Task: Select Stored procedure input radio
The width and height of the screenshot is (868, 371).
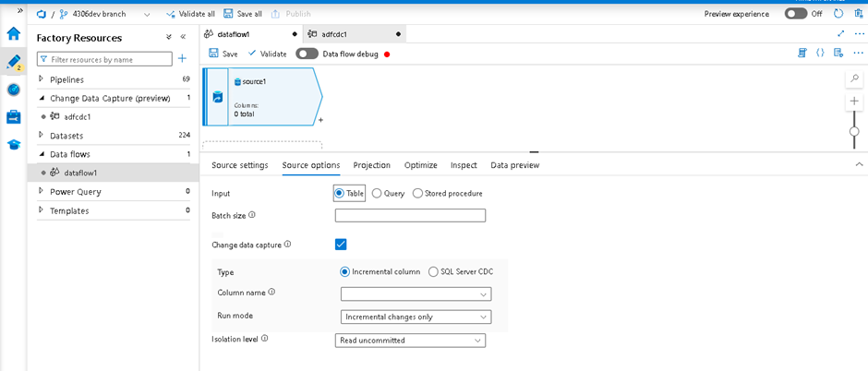Action: (418, 194)
